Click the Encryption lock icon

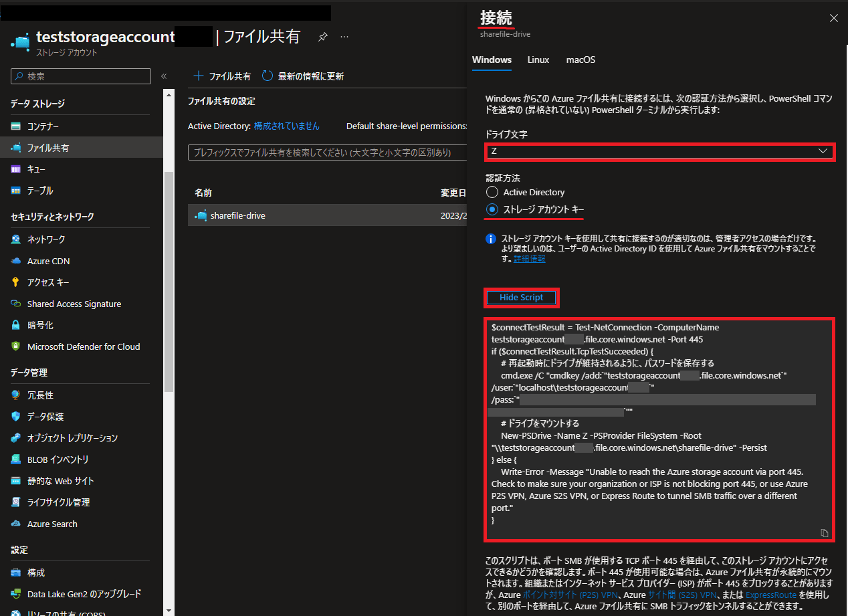(x=16, y=325)
